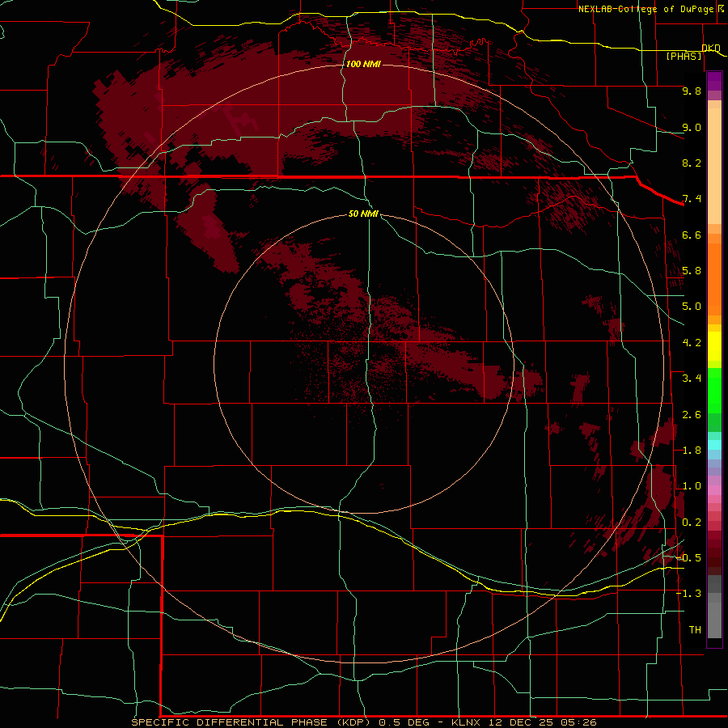
Task: Select the 9.0 value on the color scale
Action: 692,127
